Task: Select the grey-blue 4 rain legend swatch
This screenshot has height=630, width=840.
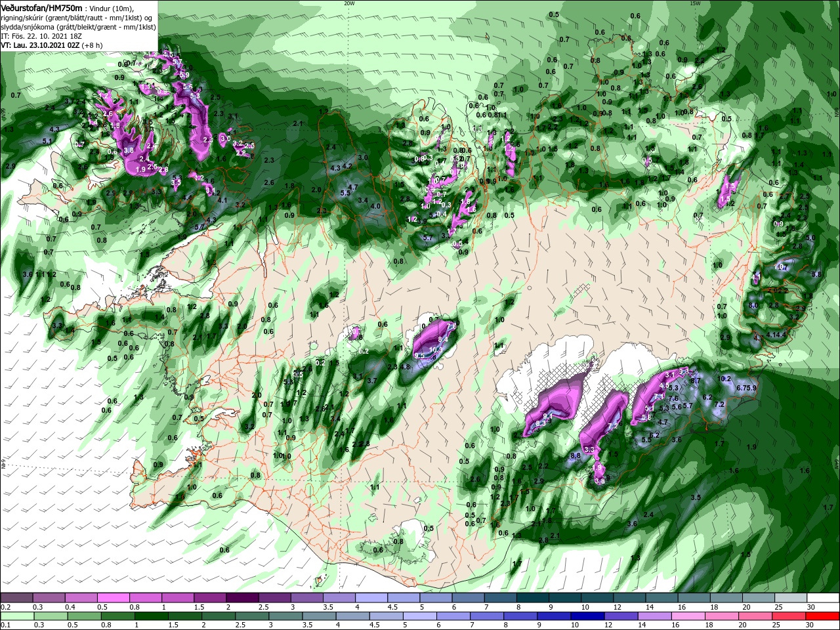Action: click(x=352, y=616)
